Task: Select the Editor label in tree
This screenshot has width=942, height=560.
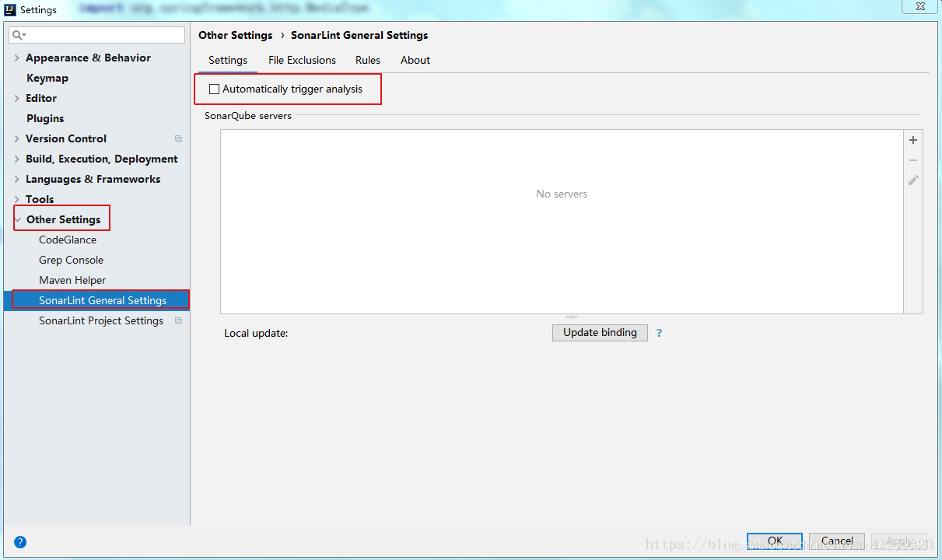Action: click(41, 99)
